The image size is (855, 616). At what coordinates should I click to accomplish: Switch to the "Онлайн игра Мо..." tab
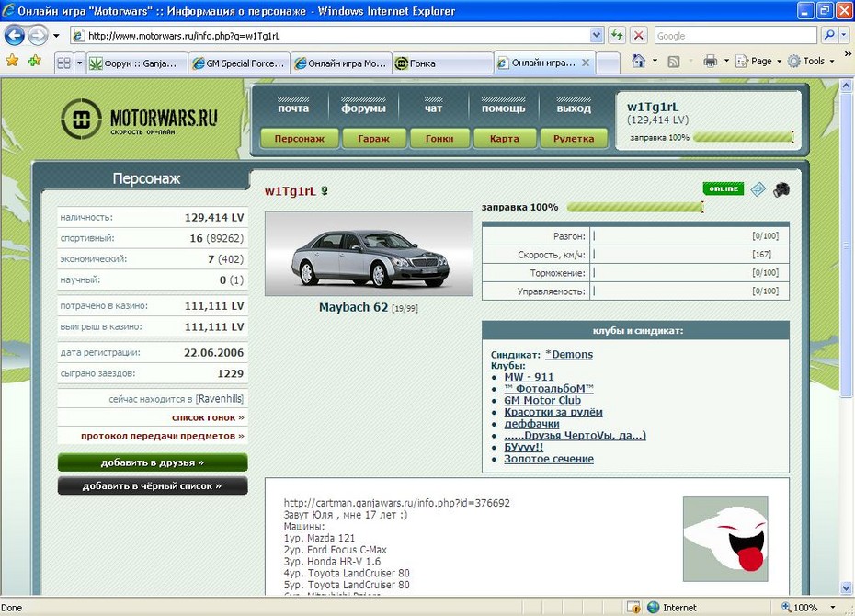click(341, 63)
